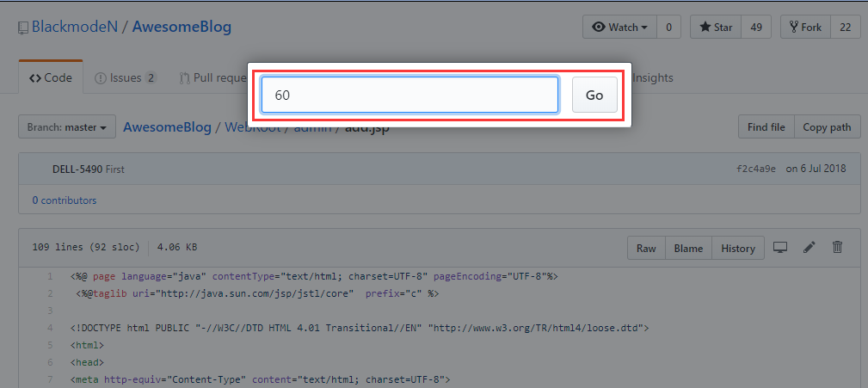The width and height of the screenshot is (868, 388).
Task: Click the DOCTYPE code line
Action: click(360, 328)
